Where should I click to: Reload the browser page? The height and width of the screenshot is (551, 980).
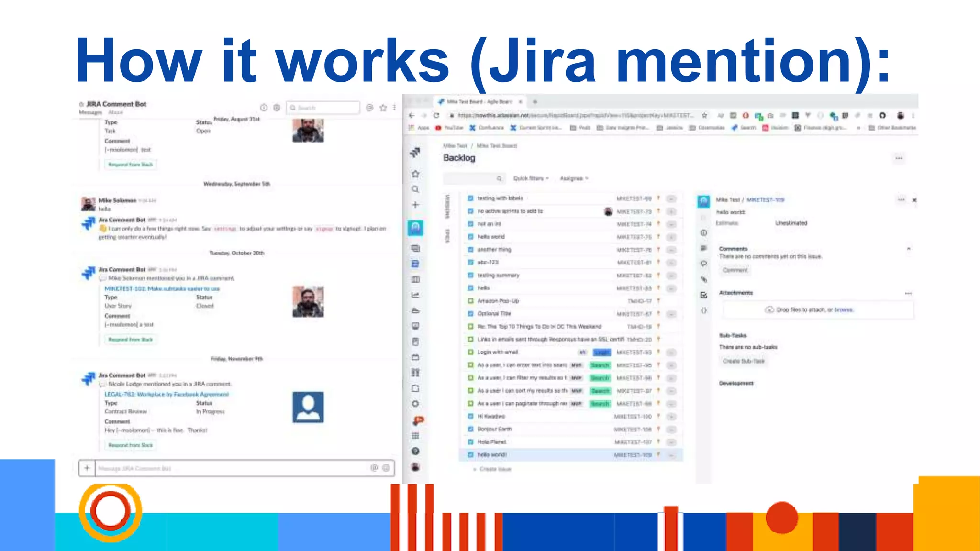pos(436,115)
